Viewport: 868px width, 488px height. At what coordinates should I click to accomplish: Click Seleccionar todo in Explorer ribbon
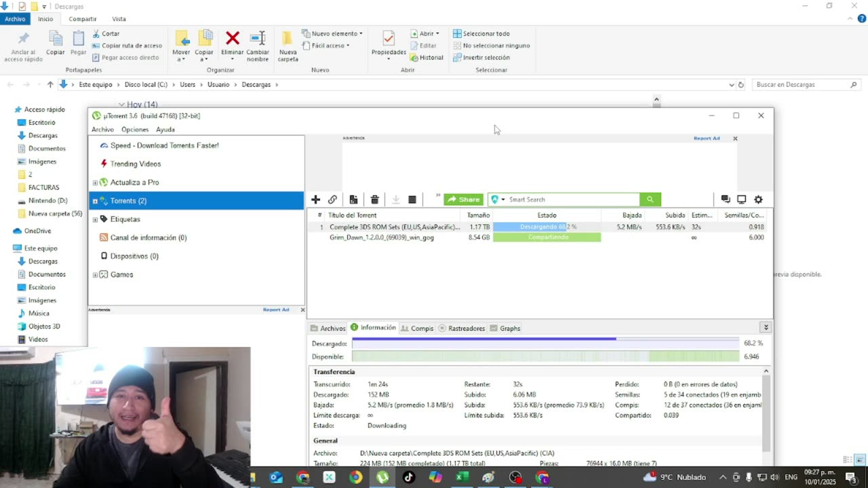click(x=481, y=33)
